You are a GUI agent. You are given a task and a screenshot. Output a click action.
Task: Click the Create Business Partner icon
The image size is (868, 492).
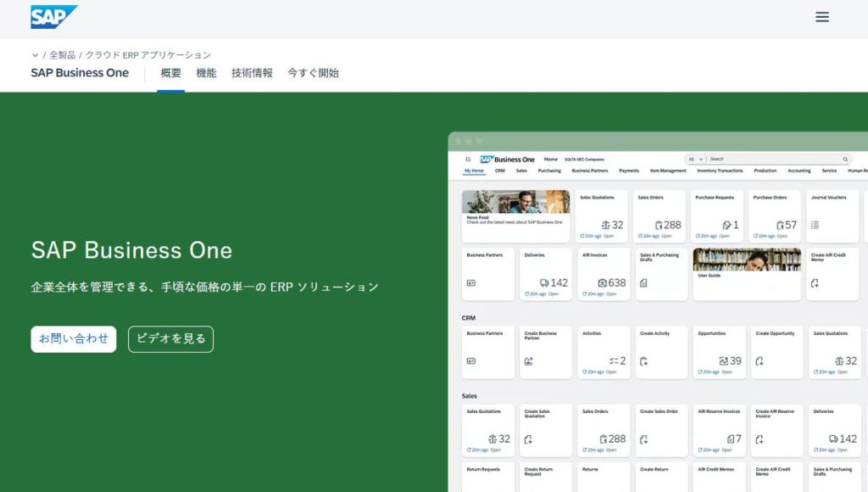point(529,361)
